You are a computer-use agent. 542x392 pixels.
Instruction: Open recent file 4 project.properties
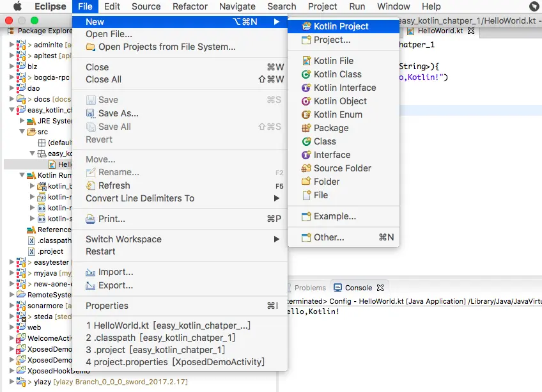coord(180,362)
